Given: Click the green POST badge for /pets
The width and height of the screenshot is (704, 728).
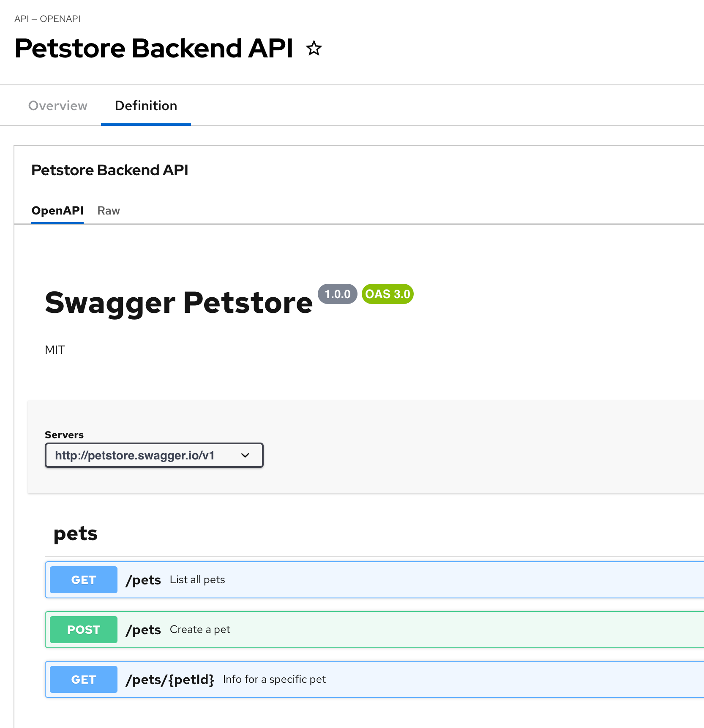Looking at the screenshot, I should point(83,629).
